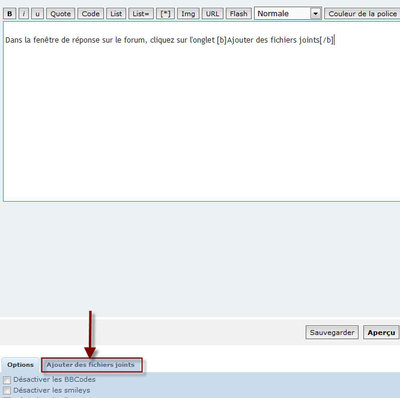400x398 pixels.
Task: Insert a list item [*] tag
Action: point(165,14)
